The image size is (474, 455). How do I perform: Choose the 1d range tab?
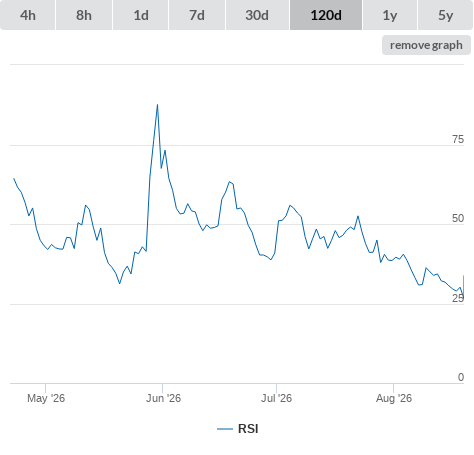pyautogui.click(x=141, y=15)
